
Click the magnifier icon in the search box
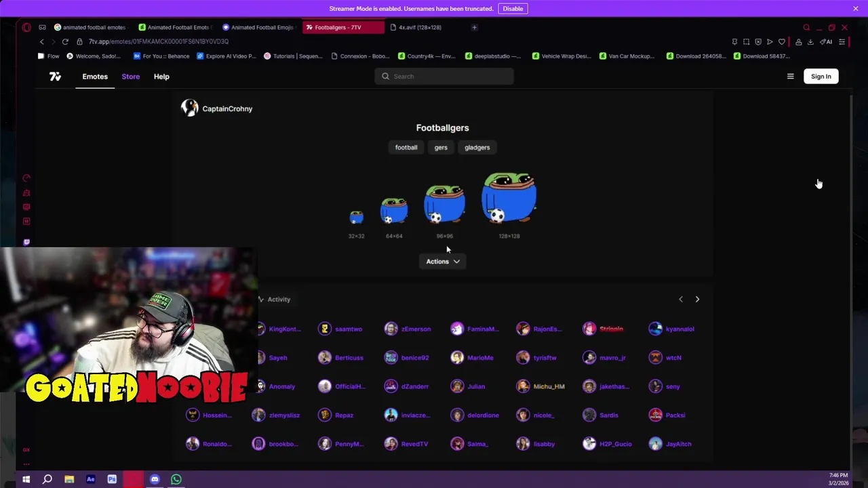[x=386, y=76]
